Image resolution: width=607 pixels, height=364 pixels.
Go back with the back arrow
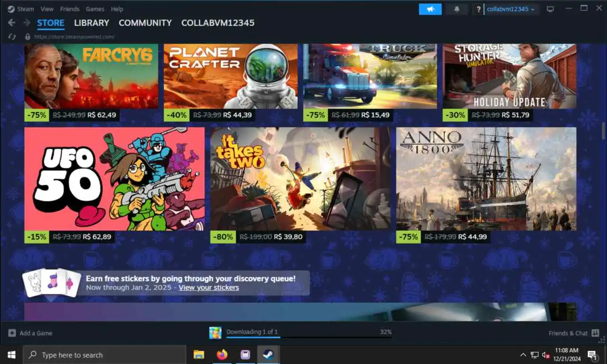(x=12, y=23)
